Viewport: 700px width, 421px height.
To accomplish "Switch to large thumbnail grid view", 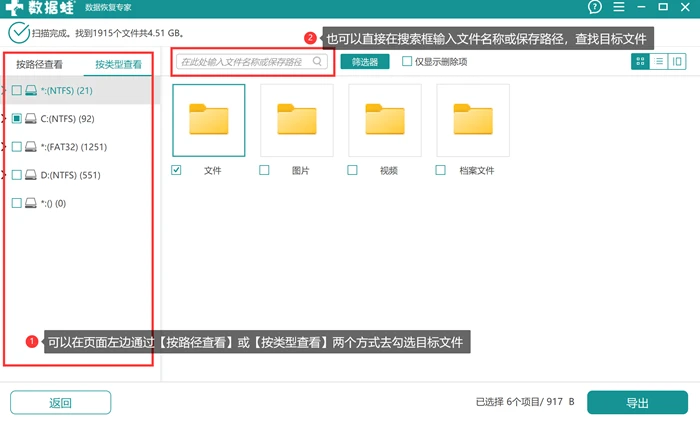I will tap(640, 62).
